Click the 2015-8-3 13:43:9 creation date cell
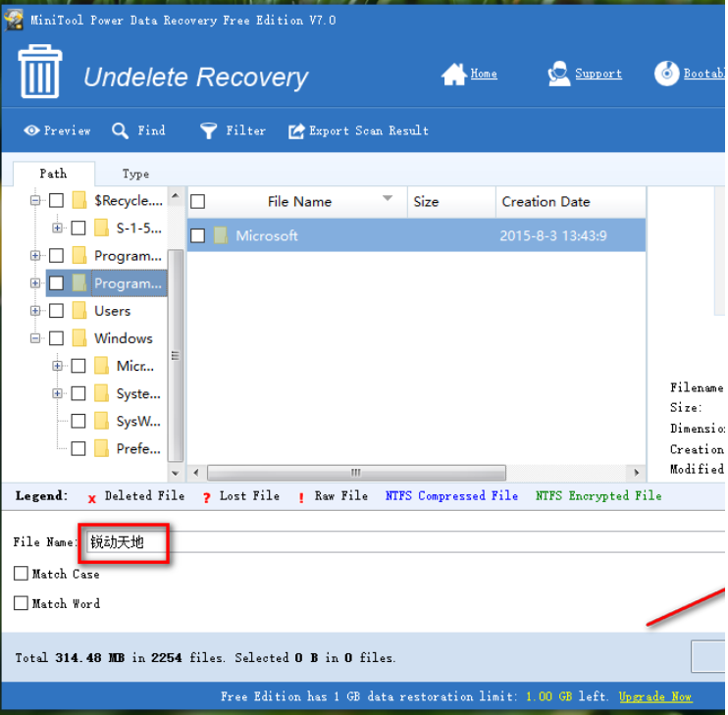 pos(553,235)
